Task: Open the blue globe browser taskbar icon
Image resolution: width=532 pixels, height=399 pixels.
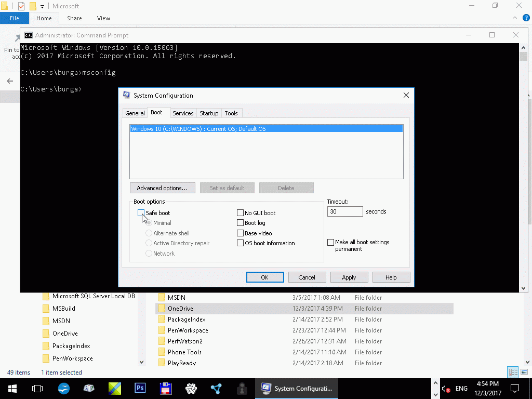Action: [x=63, y=389]
